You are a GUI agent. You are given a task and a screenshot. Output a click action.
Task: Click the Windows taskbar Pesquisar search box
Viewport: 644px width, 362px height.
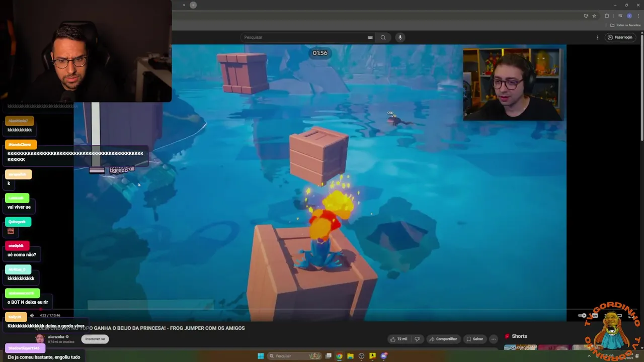pos(295,356)
